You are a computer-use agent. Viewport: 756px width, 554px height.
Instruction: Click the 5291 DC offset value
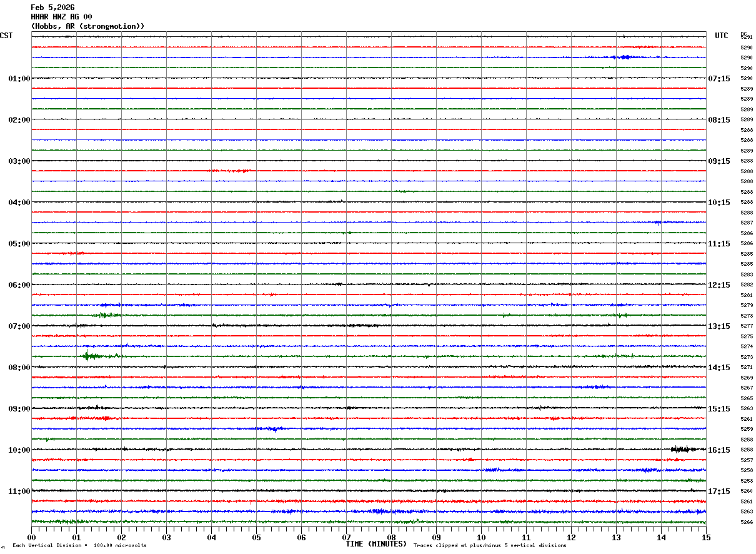747,38
